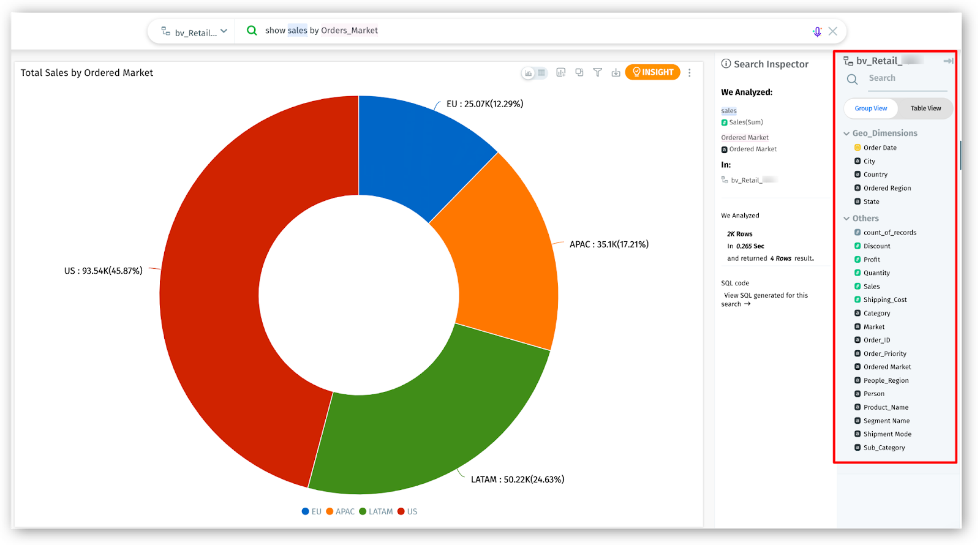Select the Shipment Mode field
The width and height of the screenshot is (980, 545).
click(x=887, y=434)
